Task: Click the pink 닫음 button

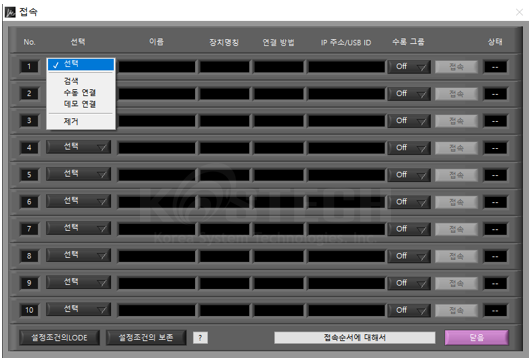Action: (x=476, y=338)
